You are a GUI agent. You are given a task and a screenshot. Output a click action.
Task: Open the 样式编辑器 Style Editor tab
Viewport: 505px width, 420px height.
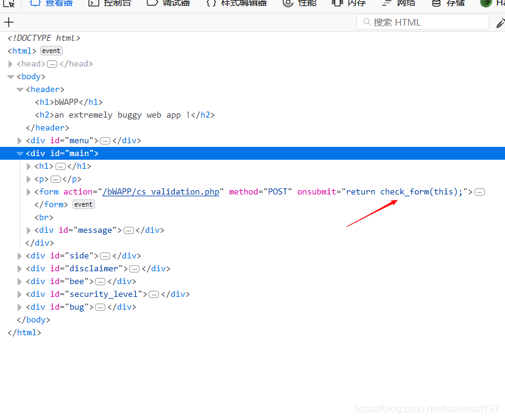236,3
